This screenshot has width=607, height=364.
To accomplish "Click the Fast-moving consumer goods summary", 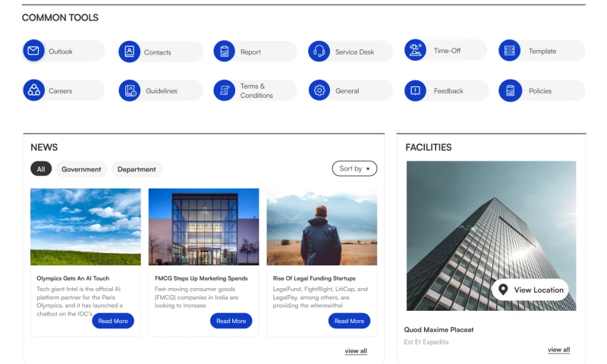I will click(197, 297).
